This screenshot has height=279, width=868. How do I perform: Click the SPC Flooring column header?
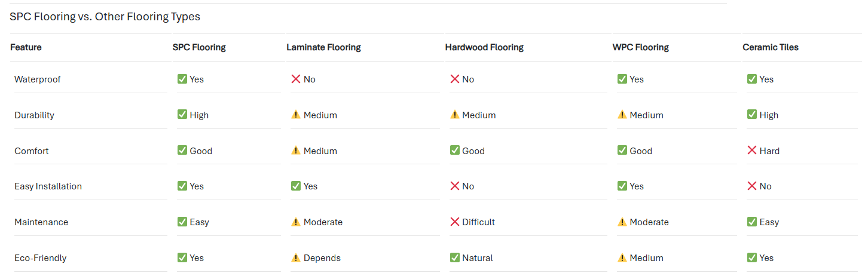pyautogui.click(x=199, y=47)
